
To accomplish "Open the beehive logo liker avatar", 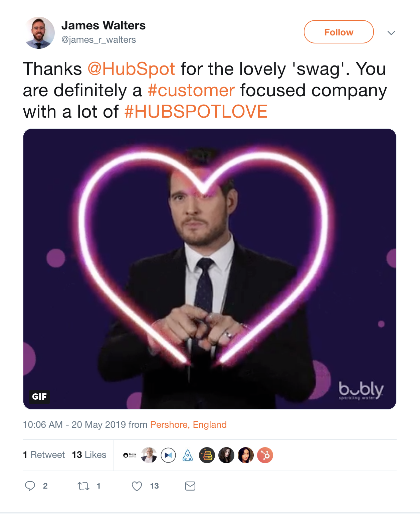I will coord(207,455).
